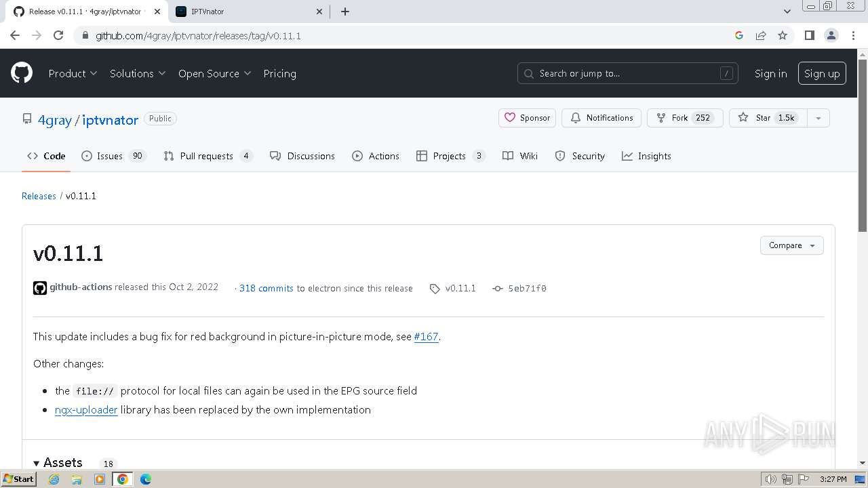The height and width of the screenshot is (488, 868).
Task: Click the Chrome taskbar icon
Action: 123,479
